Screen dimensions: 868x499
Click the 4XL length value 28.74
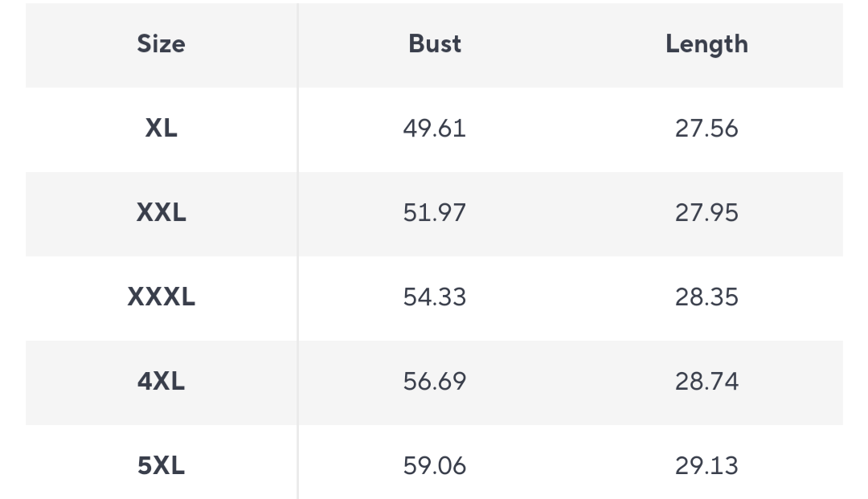coord(706,381)
